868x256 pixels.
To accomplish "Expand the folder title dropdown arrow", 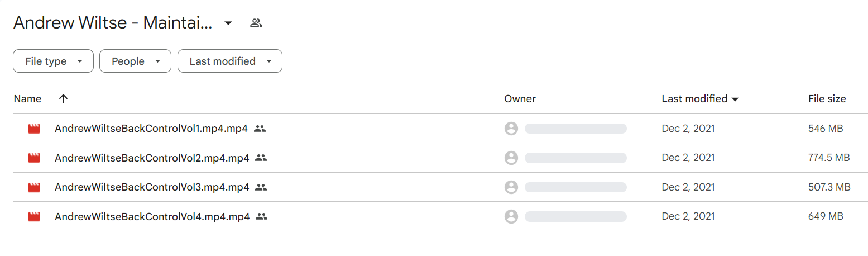I will pos(228,23).
